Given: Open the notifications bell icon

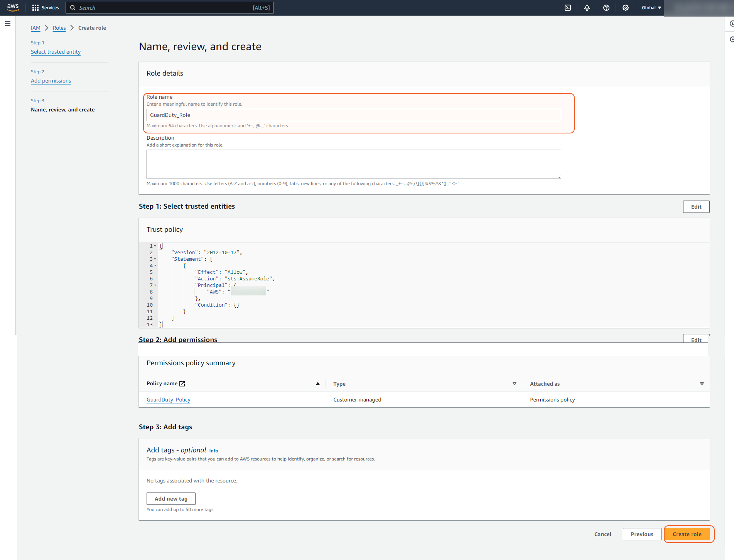Looking at the screenshot, I should click(x=587, y=8).
